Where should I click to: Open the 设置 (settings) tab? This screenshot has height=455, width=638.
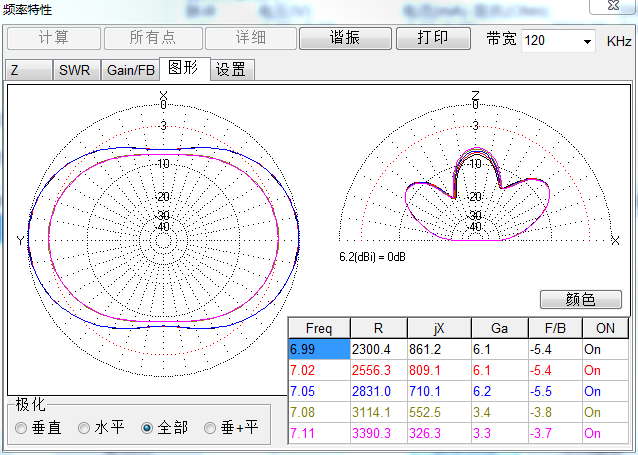(x=232, y=70)
